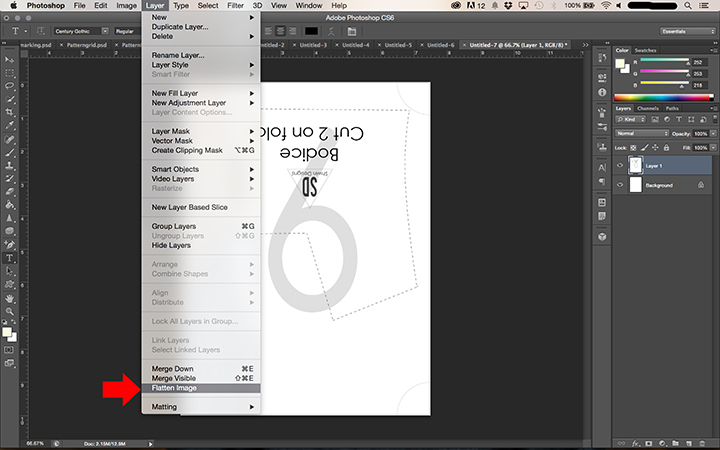720x450 pixels.
Task: Toggle adjustment layer filter in Layers panel
Action: coord(667,119)
